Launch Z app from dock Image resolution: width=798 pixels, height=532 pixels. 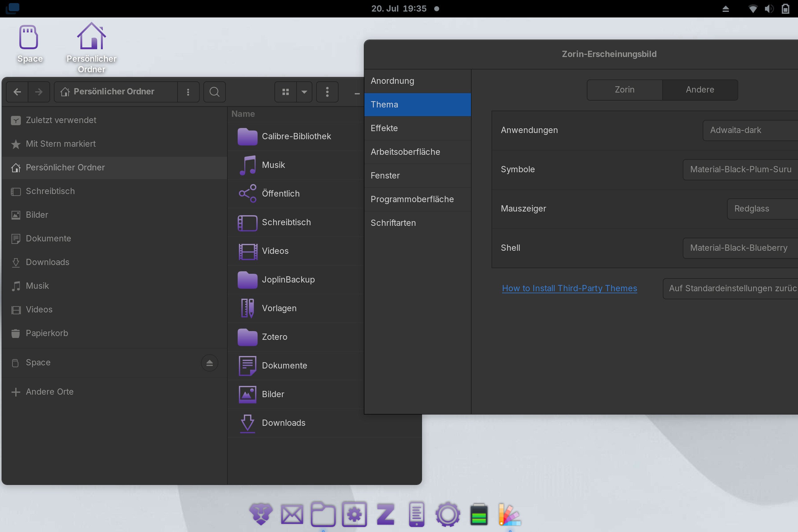pos(385,514)
